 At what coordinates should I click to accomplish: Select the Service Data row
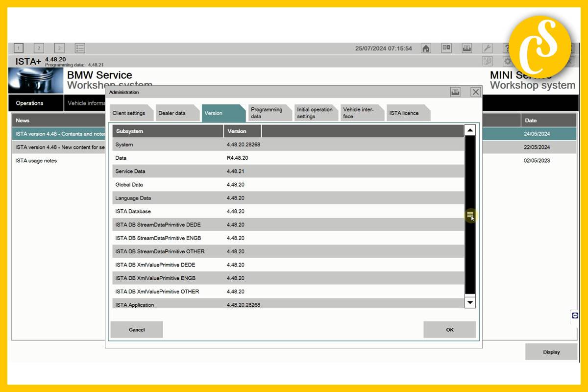(288, 171)
